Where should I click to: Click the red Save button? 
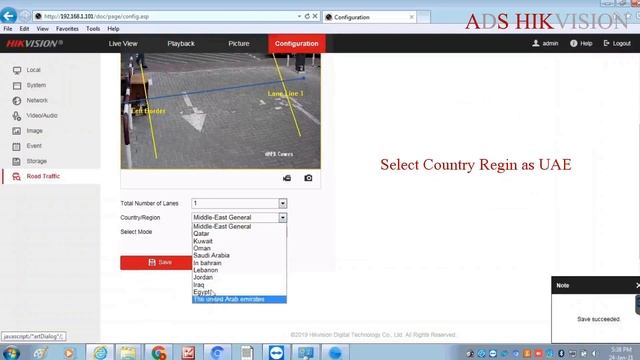click(156, 262)
